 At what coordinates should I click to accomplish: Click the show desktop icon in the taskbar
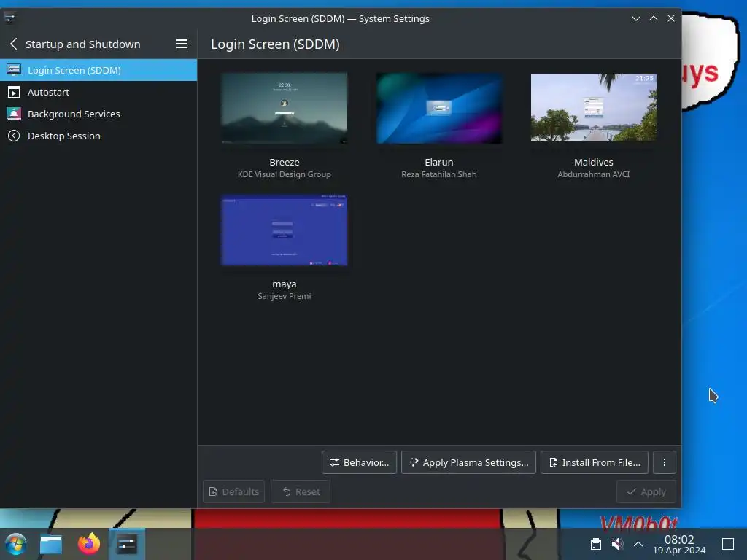(728, 544)
